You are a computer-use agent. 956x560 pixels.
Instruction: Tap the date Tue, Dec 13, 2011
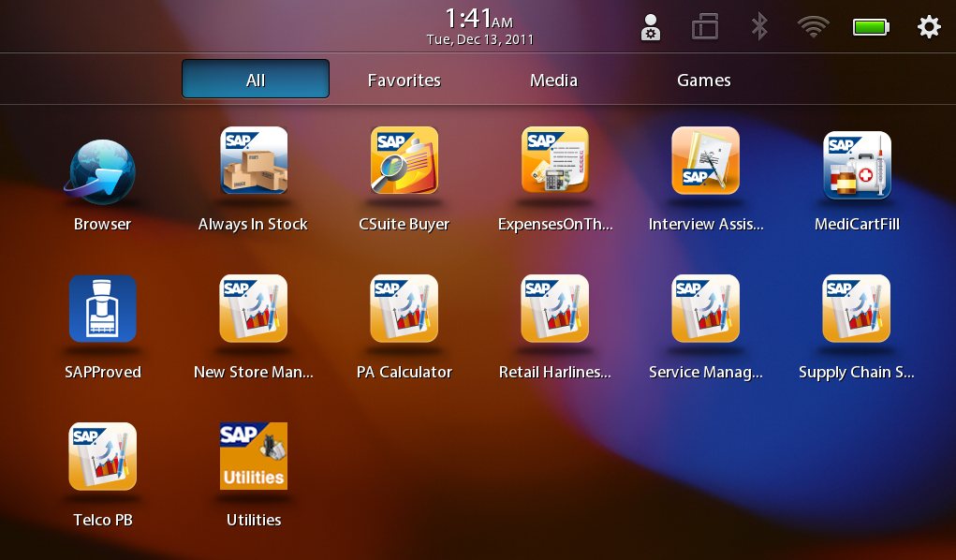[x=479, y=39]
